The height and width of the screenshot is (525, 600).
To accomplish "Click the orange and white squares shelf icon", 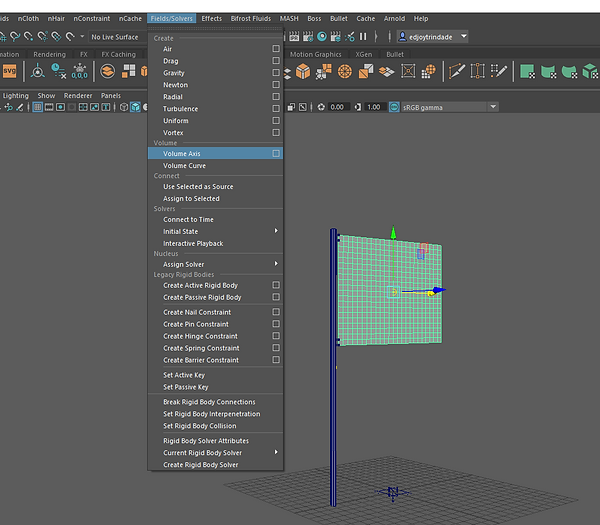I will [129, 71].
